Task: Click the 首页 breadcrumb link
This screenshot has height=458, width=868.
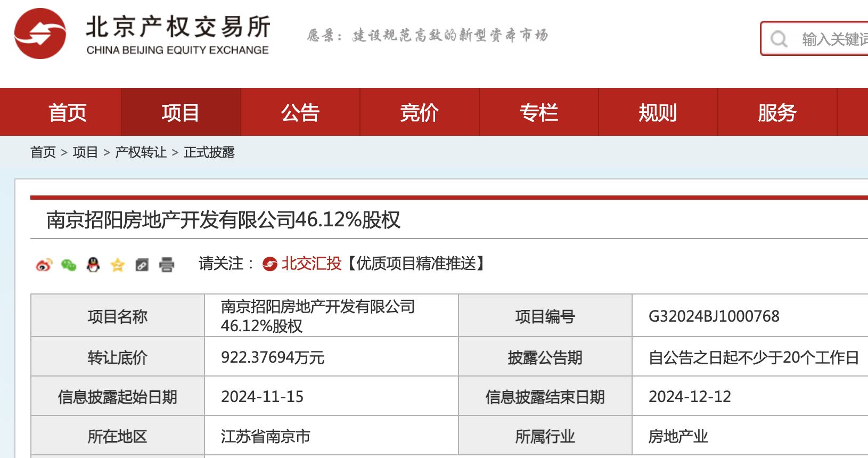Action: pos(43,152)
